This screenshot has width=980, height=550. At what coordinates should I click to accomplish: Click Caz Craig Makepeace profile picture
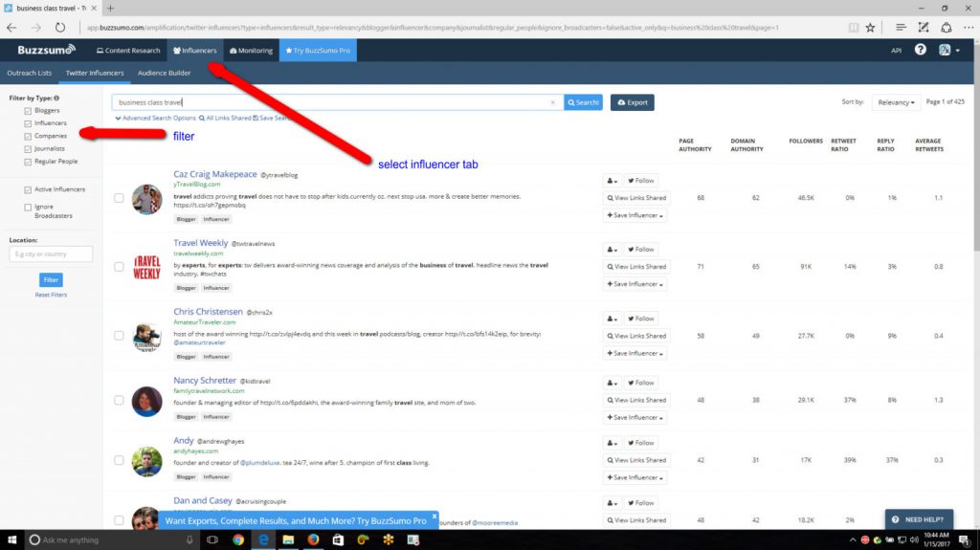coord(146,199)
